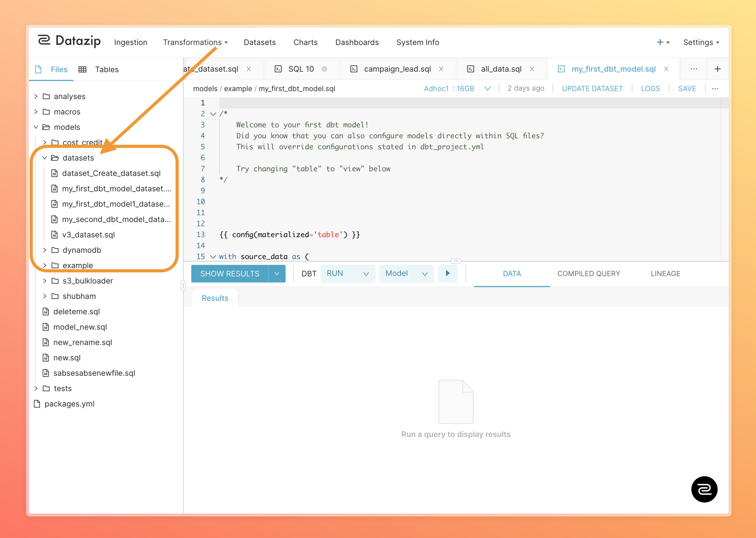Open dataset_Create_dataset.sql file
This screenshot has height=538, width=756.
point(111,173)
